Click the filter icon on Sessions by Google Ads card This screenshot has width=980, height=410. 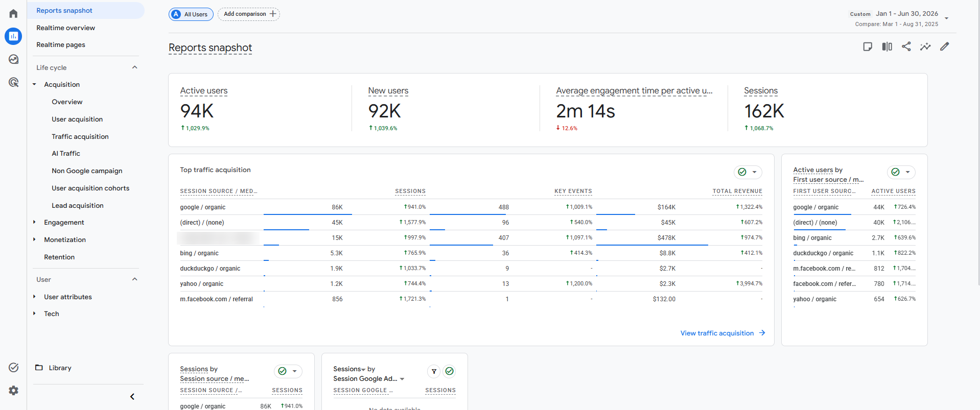tap(434, 371)
